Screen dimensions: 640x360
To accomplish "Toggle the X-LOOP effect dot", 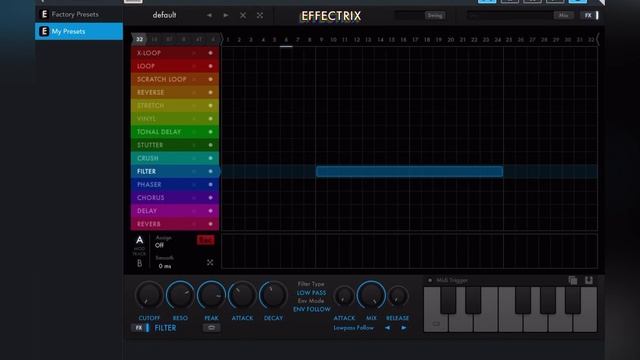I will [x=211, y=53].
